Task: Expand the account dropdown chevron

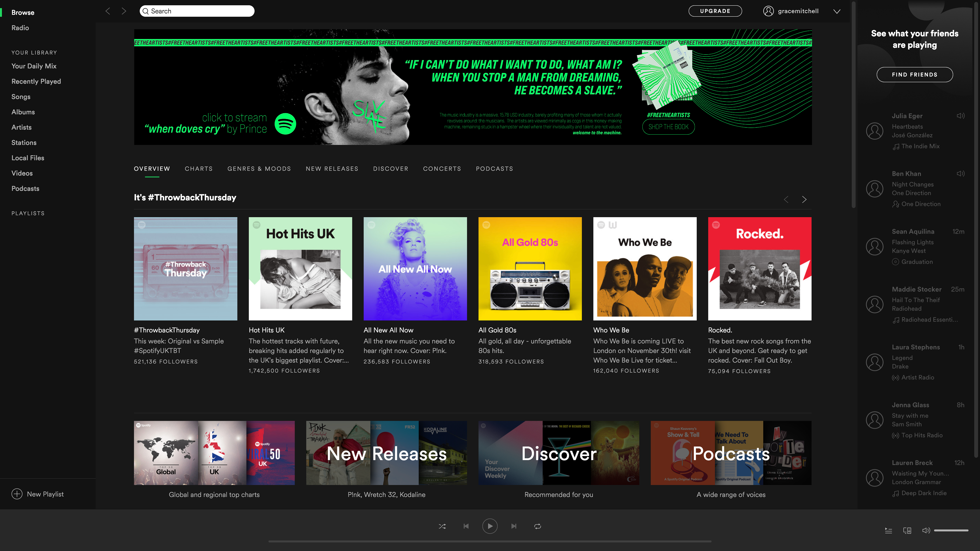Action: (837, 11)
